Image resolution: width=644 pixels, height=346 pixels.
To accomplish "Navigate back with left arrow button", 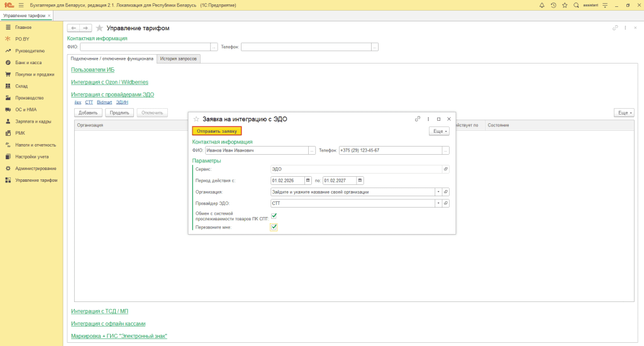I will 74,28.
